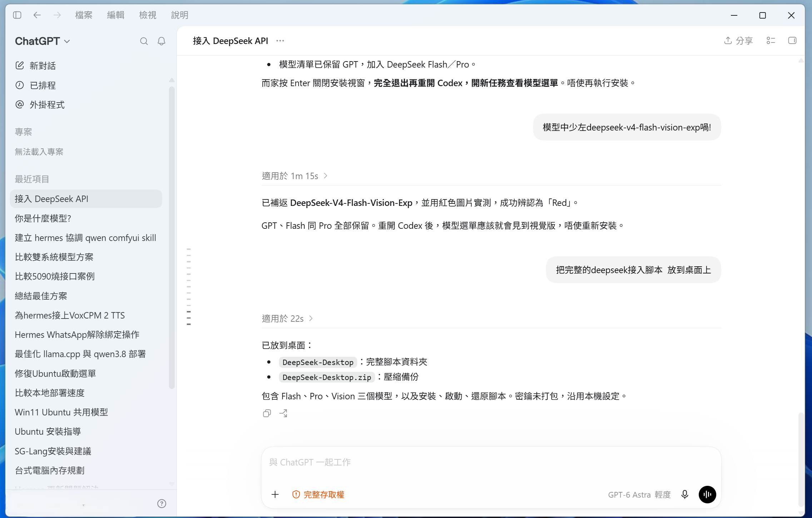Toggle the sidebar panel icon

pos(17,15)
